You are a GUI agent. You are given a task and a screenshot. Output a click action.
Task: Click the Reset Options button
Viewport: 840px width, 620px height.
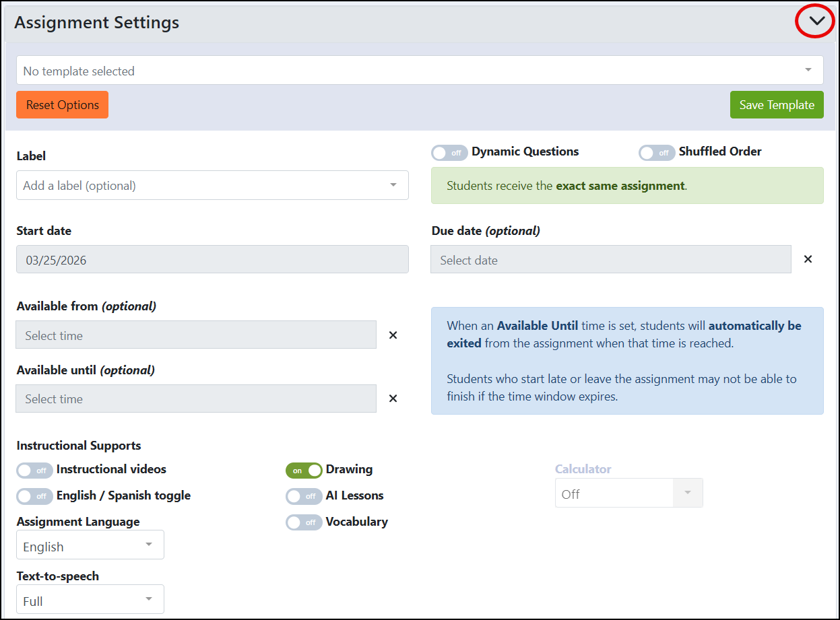[x=62, y=104]
